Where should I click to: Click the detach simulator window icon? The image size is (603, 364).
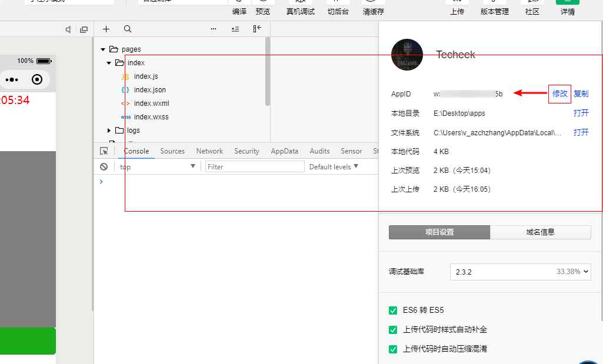tap(84, 29)
